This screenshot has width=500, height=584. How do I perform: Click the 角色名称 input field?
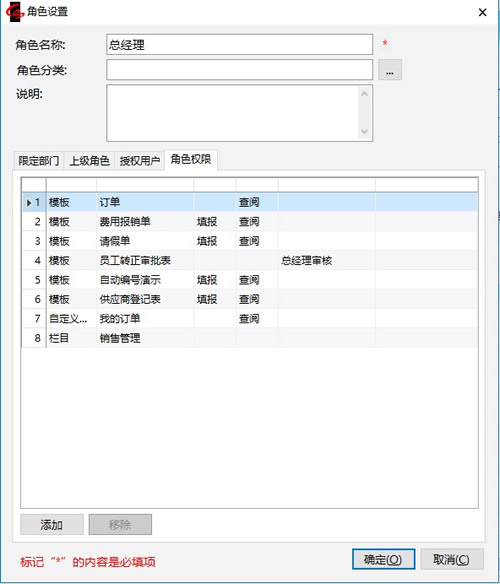[240, 45]
